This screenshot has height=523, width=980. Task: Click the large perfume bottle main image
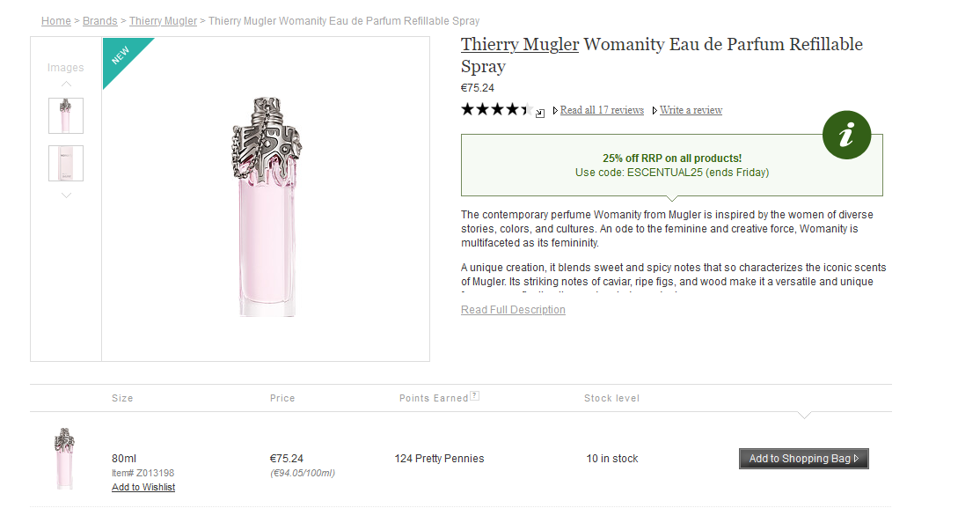click(x=267, y=207)
